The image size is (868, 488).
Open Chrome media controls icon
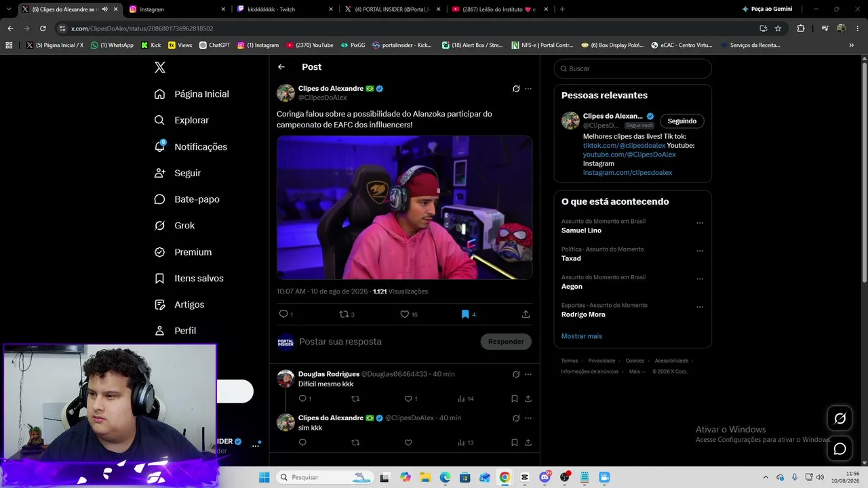(x=825, y=28)
